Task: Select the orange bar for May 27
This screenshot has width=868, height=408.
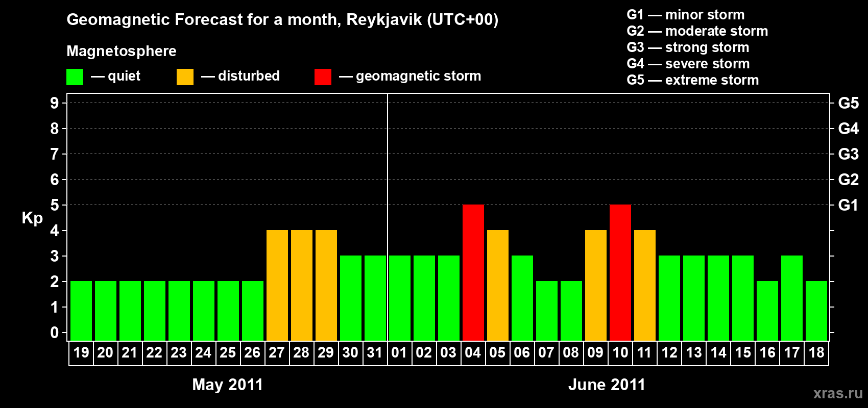Action: pos(277,285)
